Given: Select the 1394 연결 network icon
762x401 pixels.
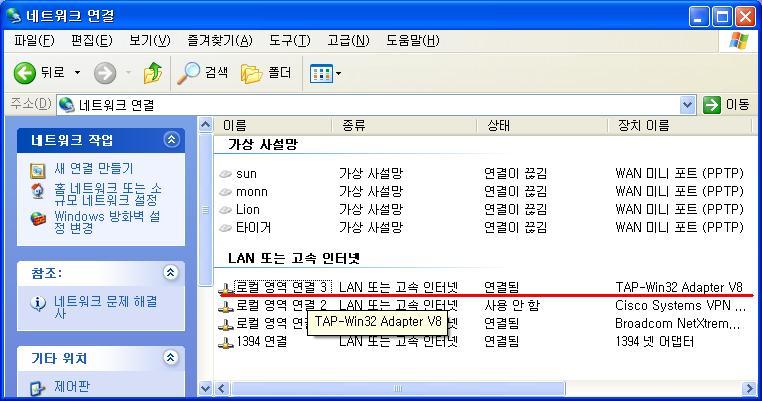Looking at the screenshot, I should click(x=226, y=342).
